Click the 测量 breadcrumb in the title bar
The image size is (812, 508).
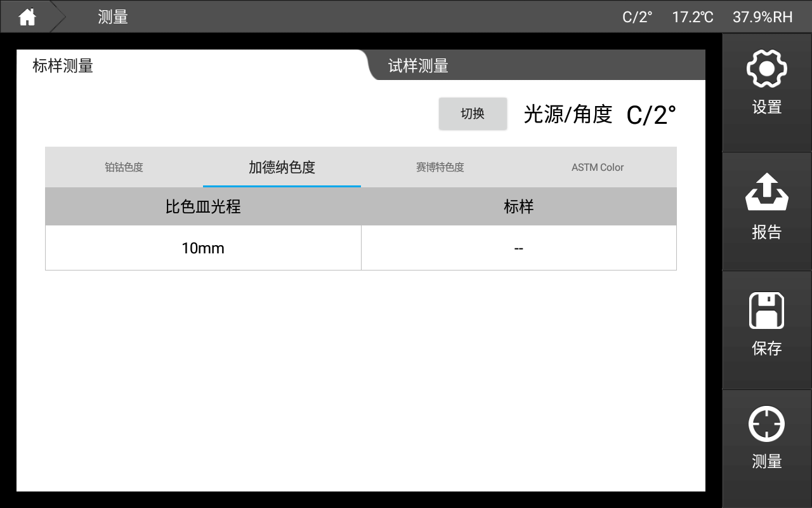pyautogui.click(x=113, y=17)
